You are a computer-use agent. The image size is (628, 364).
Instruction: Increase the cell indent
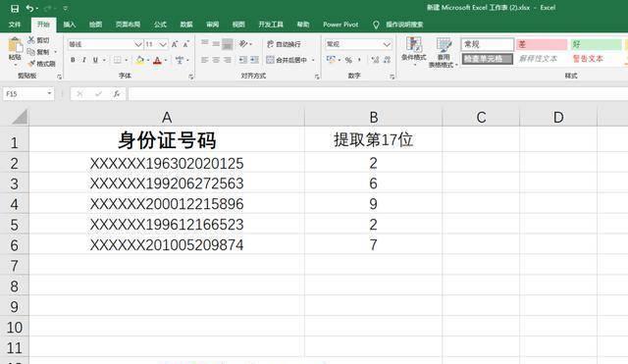click(255, 60)
